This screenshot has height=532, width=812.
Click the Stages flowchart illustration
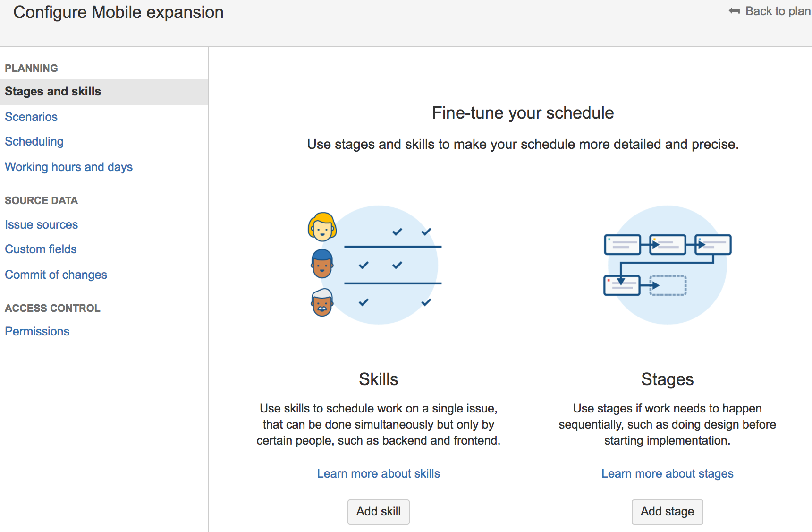[668, 265]
